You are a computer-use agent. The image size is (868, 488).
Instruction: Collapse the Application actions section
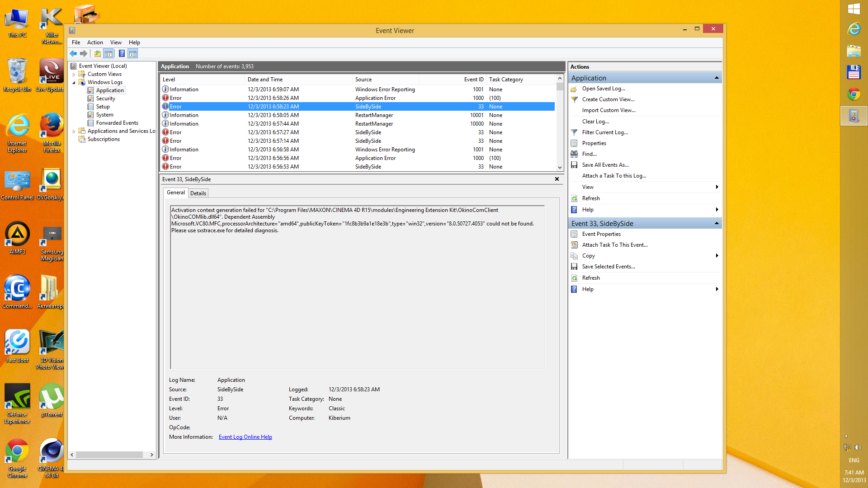717,78
